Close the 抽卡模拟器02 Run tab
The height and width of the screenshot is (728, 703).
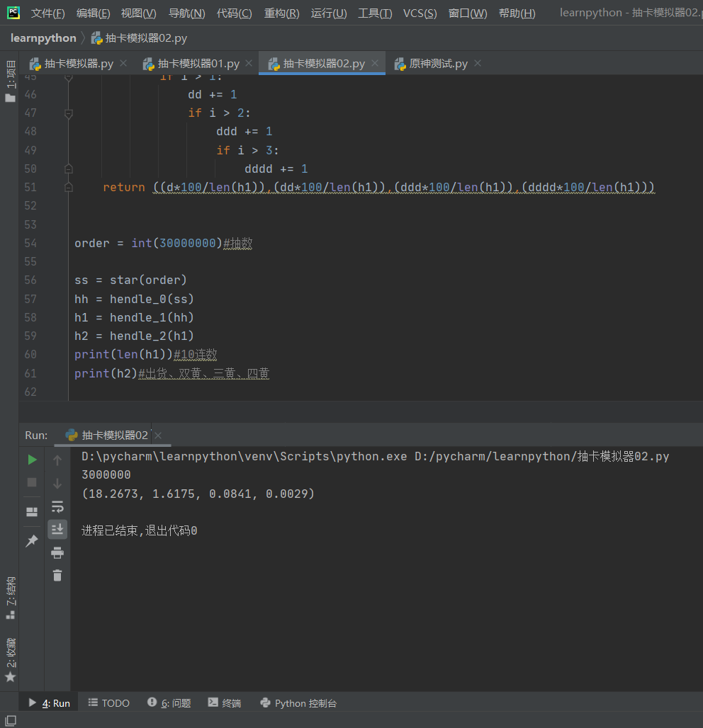coord(158,436)
